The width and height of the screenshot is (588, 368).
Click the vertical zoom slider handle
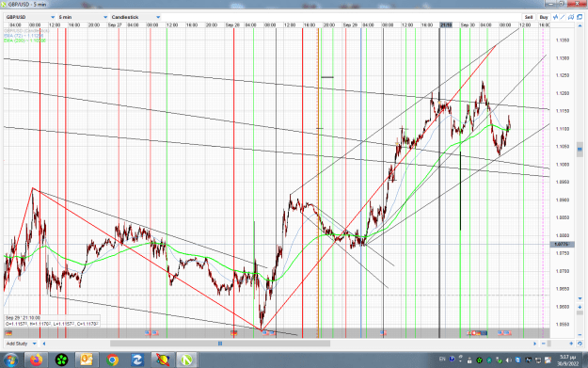tap(580, 312)
